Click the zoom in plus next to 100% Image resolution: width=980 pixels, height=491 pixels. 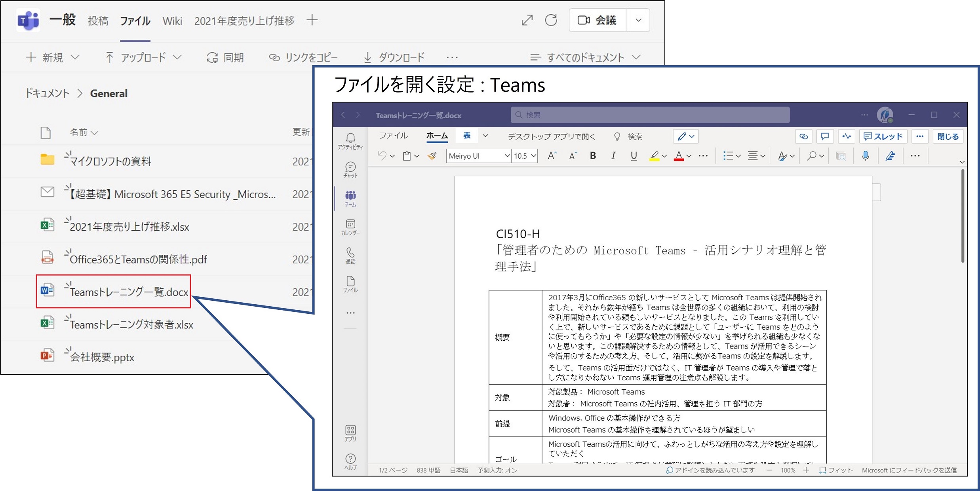click(x=806, y=470)
